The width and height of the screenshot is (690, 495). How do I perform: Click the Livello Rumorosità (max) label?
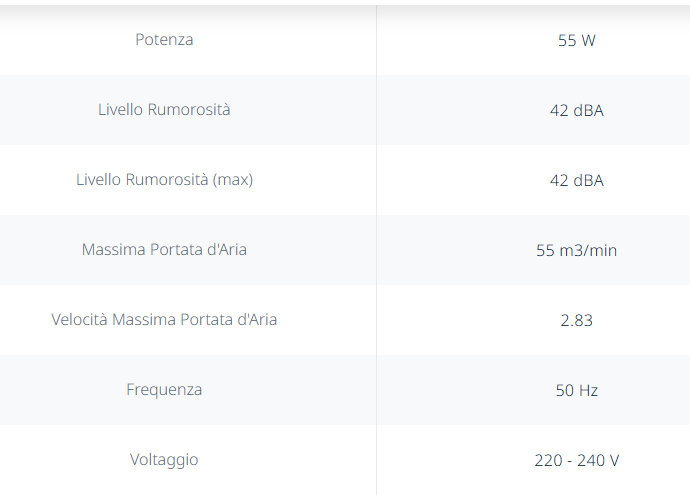click(164, 180)
